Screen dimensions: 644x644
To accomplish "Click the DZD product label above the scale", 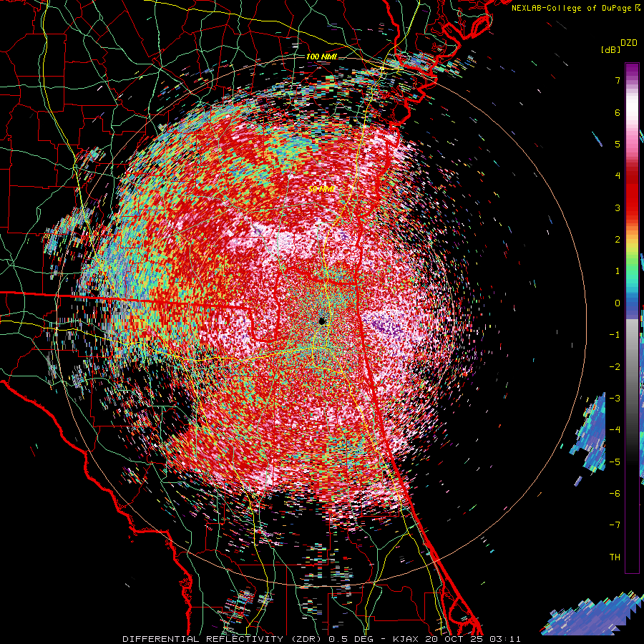I will [x=629, y=43].
